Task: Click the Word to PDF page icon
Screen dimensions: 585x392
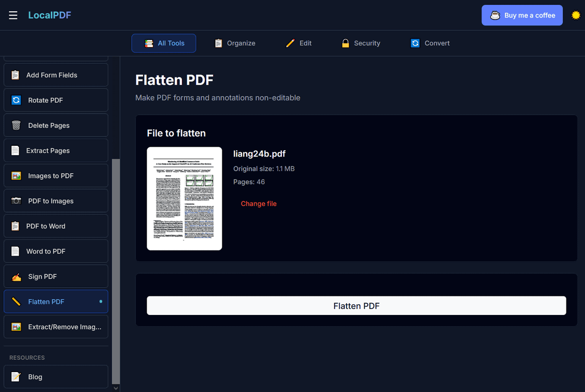Action: tap(16, 251)
